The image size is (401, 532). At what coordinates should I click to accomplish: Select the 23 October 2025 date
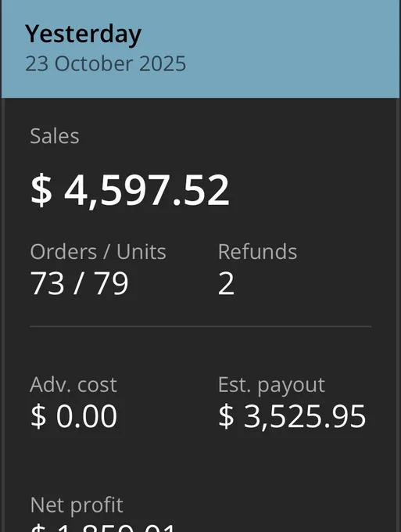[x=106, y=63]
